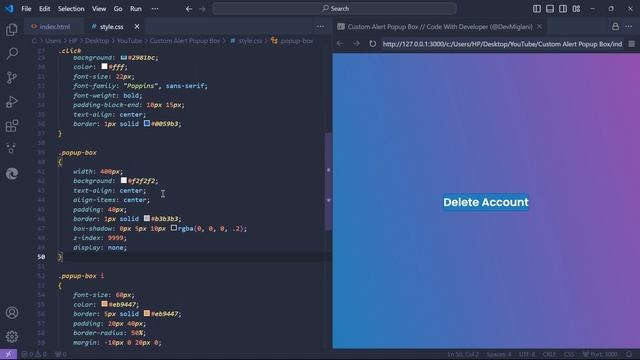Screen dimensions: 640x360
Task: Open the rgba box-shadow color swatch
Action: pyautogui.click(x=174, y=228)
